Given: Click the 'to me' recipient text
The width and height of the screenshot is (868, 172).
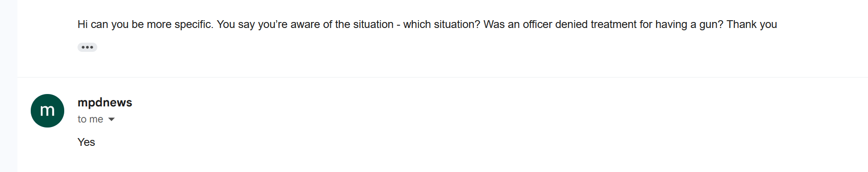Looking at the screenshot, I should 90,119.
